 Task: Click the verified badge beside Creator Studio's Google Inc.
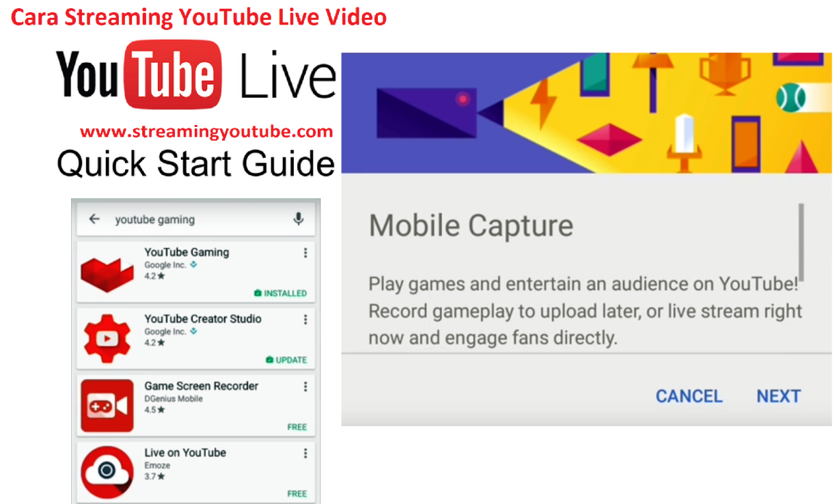pyautogui.click(x=194, y=332)
